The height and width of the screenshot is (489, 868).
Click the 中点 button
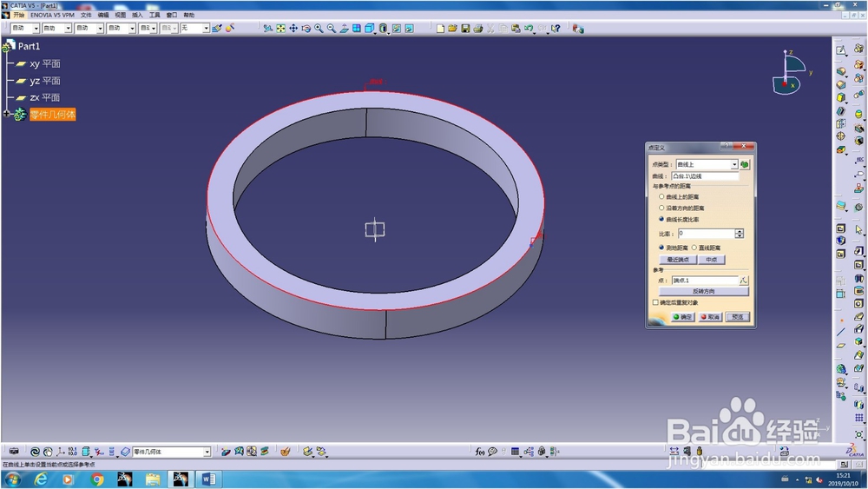(712, 260)
